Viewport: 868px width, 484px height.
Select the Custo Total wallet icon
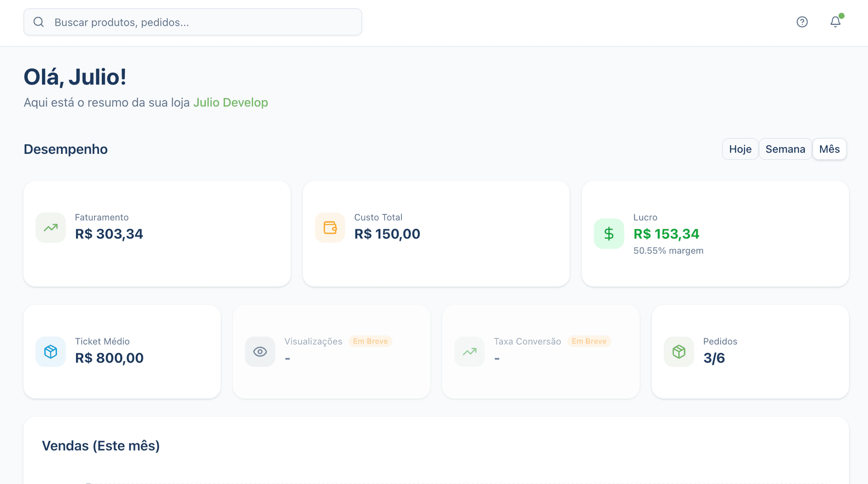(x=330, y=228)
